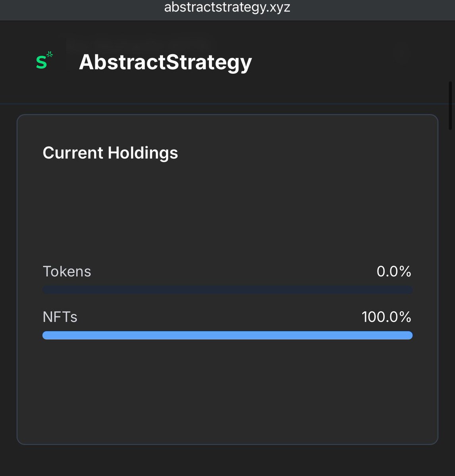Click the blue NFTs progress bar

click(227, 336)
